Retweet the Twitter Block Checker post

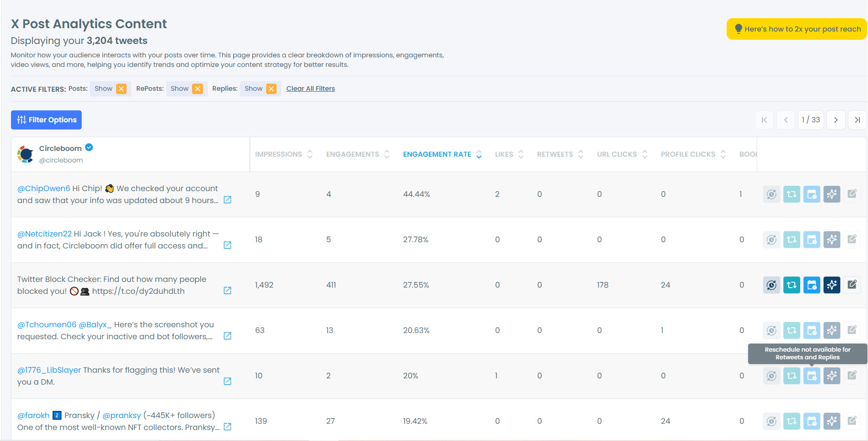click(x=792, y=285)
